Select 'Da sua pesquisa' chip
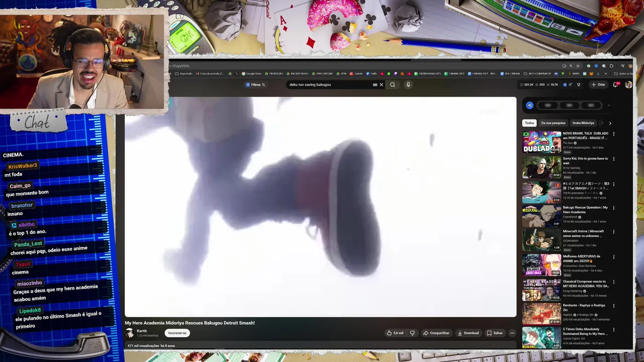 pyautogui.click(x=553, y=123)
